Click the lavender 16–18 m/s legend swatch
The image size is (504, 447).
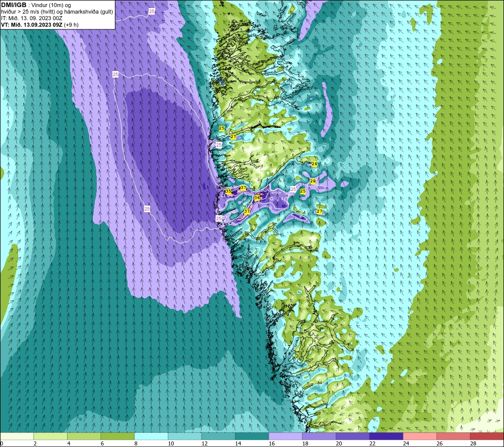(x=285, y=436)
